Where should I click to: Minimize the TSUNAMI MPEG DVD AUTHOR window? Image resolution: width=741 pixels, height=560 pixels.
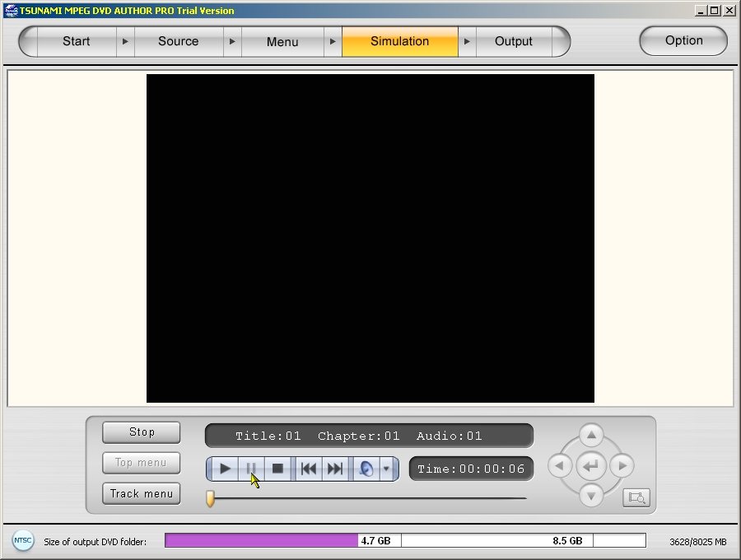pyautogui.click(x=701, y=11)
